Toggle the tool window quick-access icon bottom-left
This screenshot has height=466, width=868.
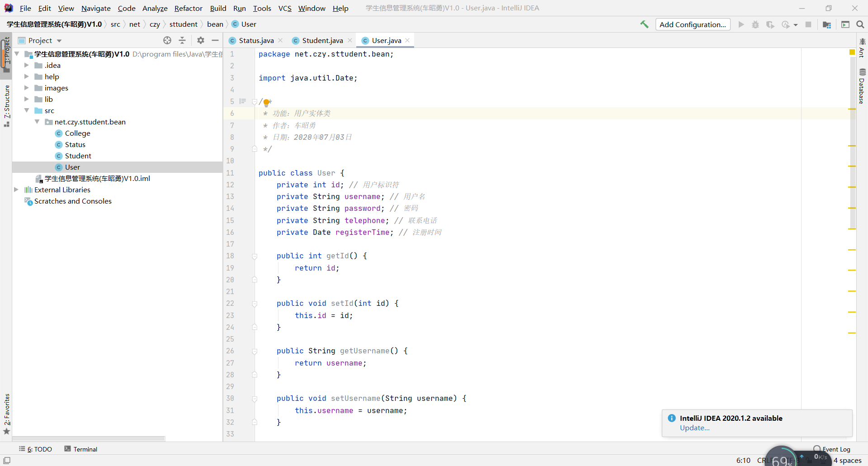7,460
